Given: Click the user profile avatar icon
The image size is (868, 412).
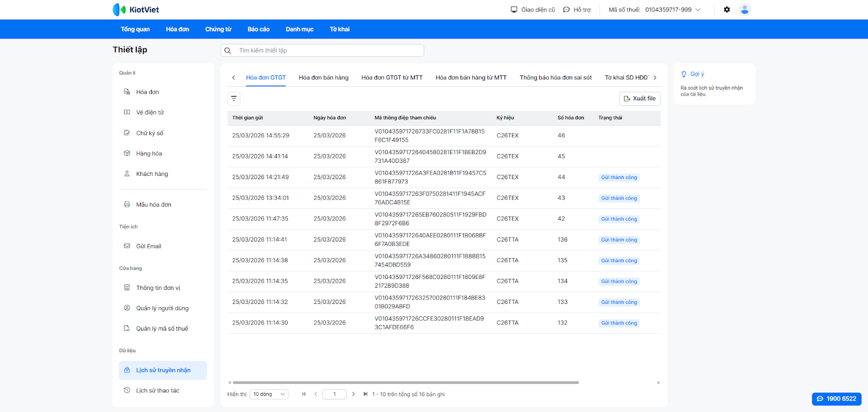Looking at the screenshot, I should click(744, 10).
